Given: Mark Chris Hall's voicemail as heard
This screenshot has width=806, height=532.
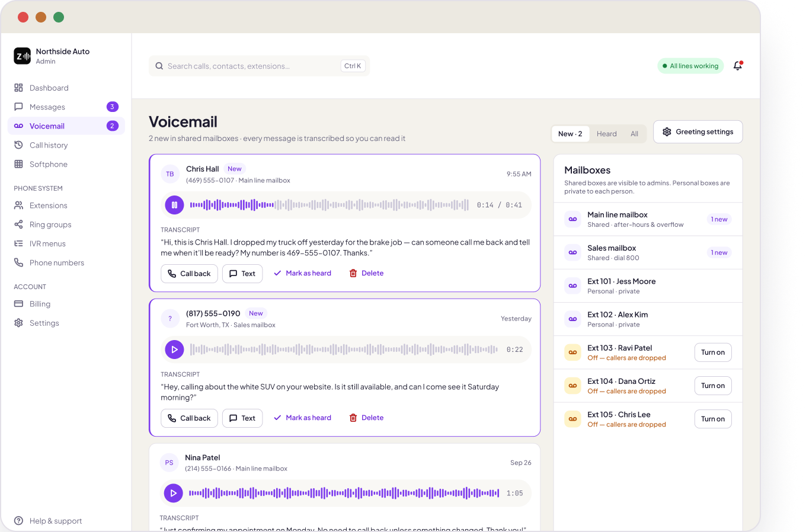Looking at the screenshot, I should [303, 273].
